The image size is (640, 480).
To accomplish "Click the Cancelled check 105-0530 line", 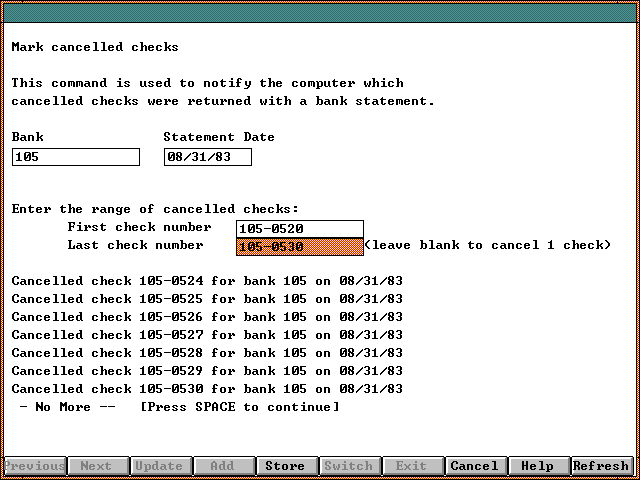I will (x=207, y=389).
